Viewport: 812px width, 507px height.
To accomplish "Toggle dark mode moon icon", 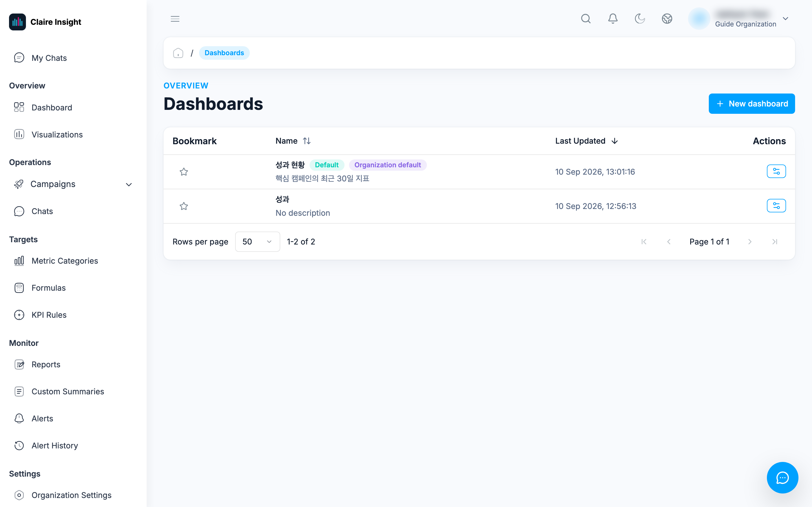I will coord(640,19).
